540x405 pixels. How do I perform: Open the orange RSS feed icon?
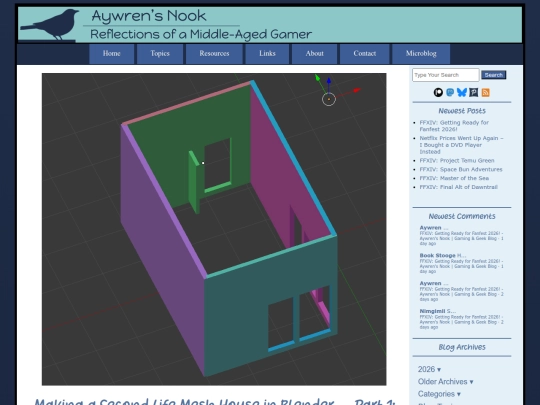pos(485,92)
